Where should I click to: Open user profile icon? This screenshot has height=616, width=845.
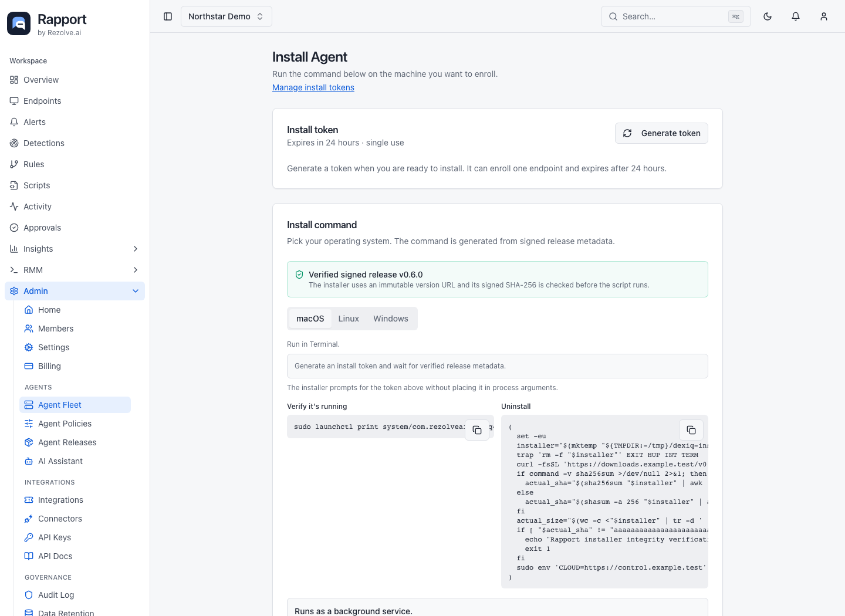pyautogui.click(x=824, y=16)
